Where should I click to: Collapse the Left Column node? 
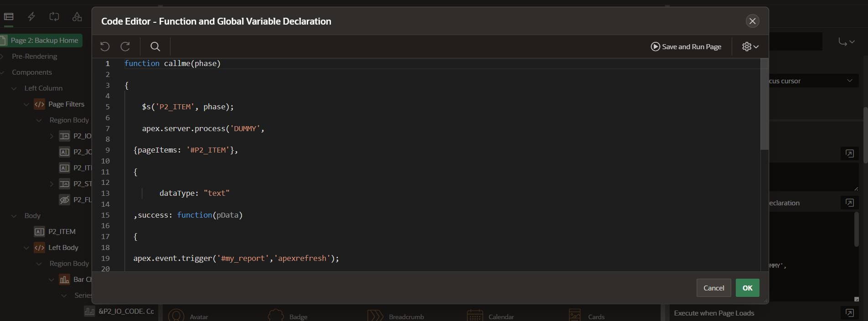(14, 88)
